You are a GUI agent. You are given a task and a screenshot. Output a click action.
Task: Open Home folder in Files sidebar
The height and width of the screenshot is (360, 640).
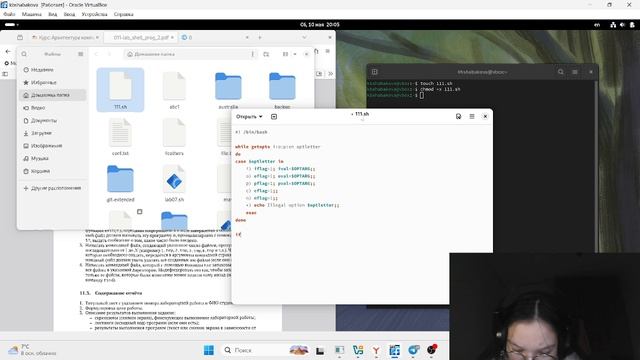click(53, 95)
